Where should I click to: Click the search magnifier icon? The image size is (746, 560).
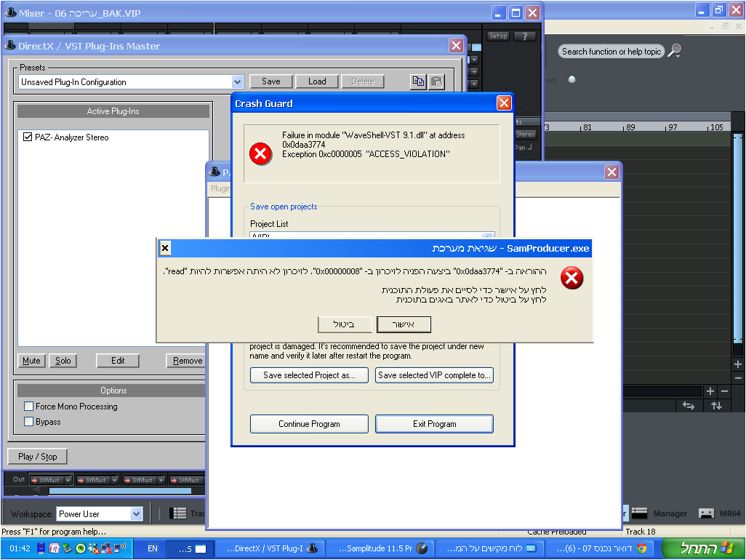(x=674, y=50)
